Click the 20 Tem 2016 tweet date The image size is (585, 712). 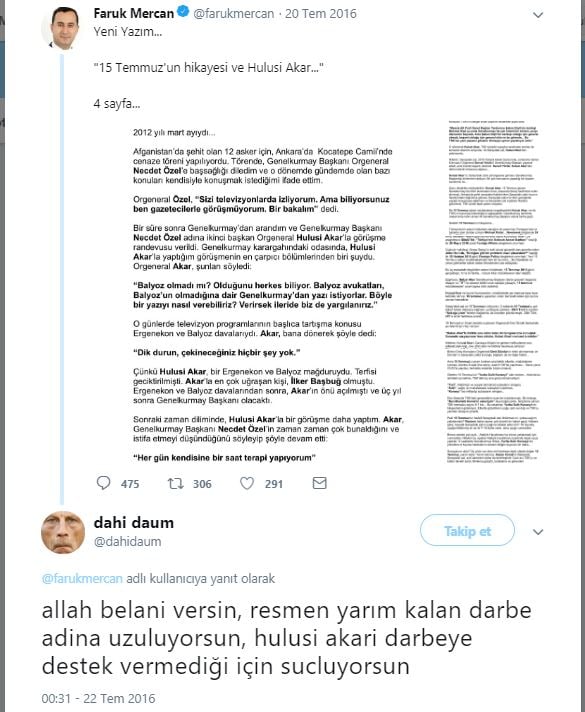pos(321,14)
